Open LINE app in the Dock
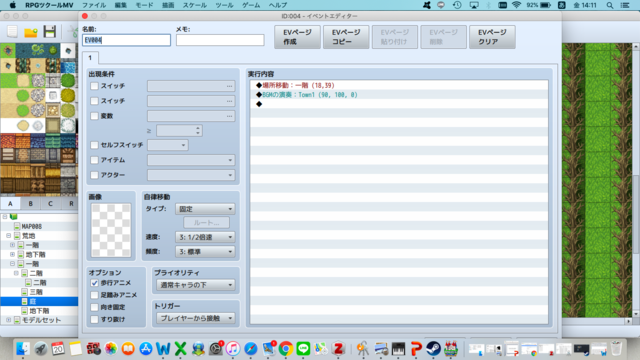Screen dimensions: 640x360 (303, 349)
